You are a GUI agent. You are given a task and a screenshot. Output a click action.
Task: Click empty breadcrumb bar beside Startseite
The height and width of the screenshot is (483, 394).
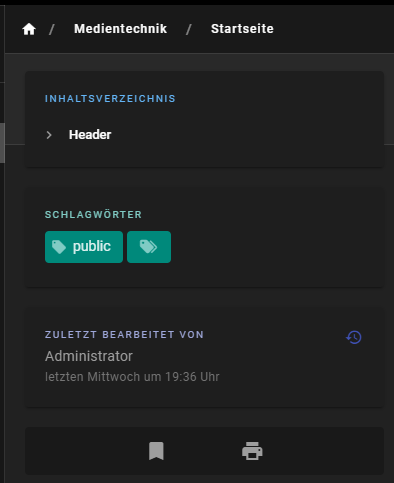coord(333,29)
